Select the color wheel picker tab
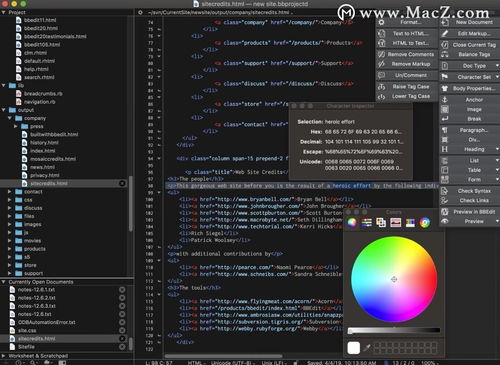 tap(352, 222)
